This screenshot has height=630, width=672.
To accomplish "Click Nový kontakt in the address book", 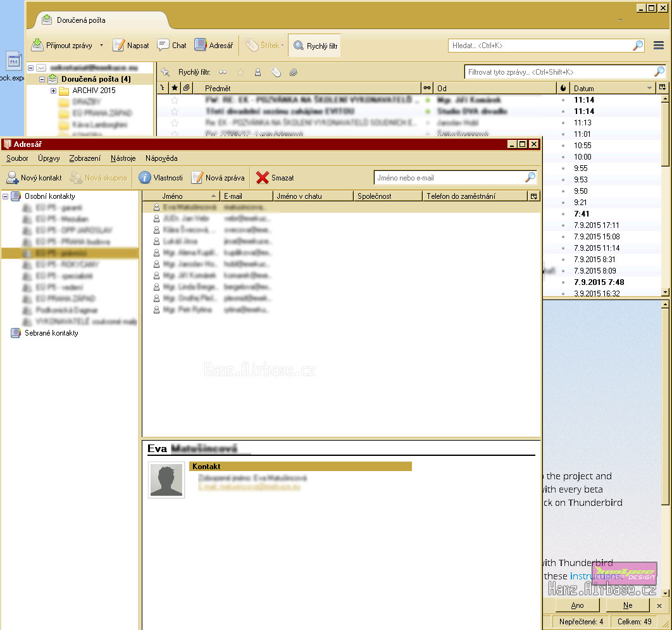I will [34, 177].
